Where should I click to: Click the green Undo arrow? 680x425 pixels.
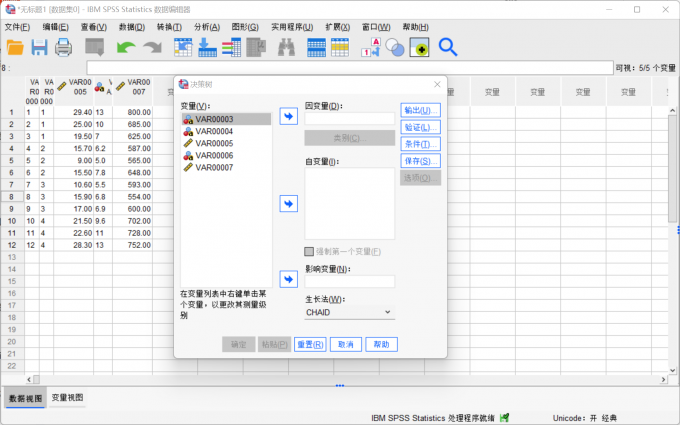click(x=126, y=47)
